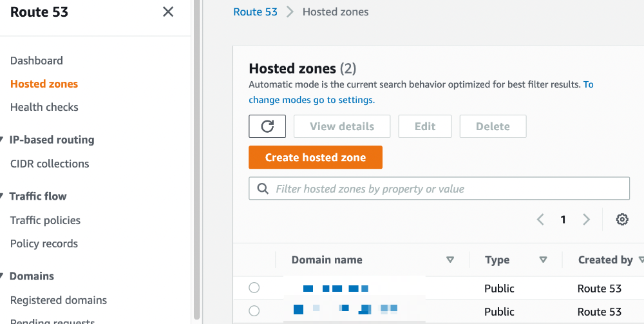Select the second hosted zone radio button
The width and height of the screenshot is (644, 324).
point(254,311)
